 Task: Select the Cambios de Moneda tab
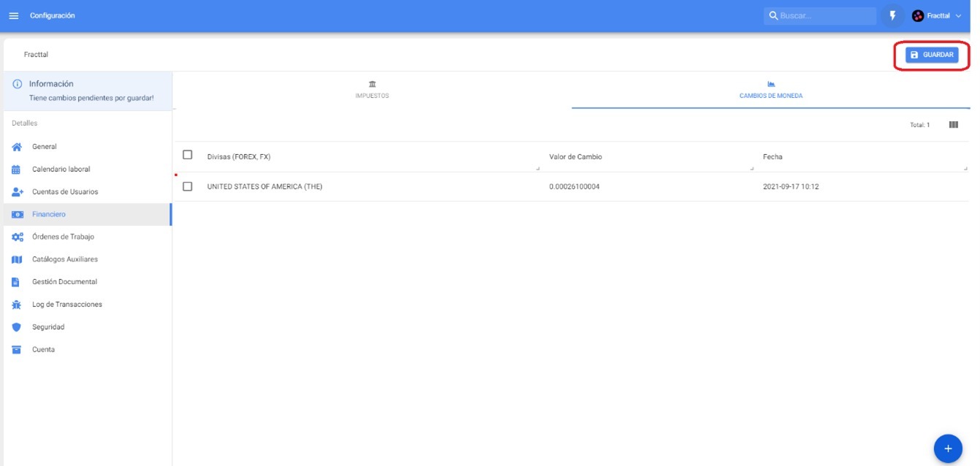pyautogui.click(x=770, y=90)
